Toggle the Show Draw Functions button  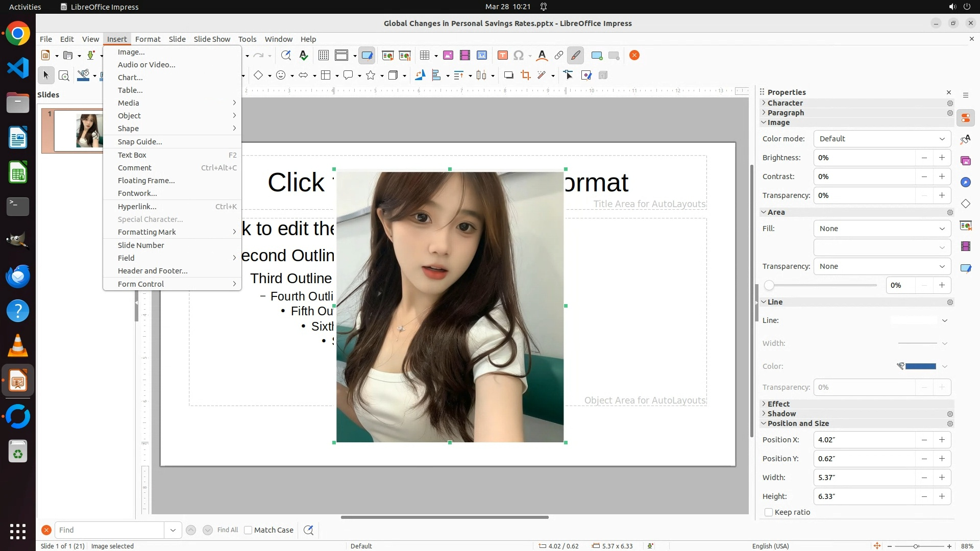coord(575,56)
